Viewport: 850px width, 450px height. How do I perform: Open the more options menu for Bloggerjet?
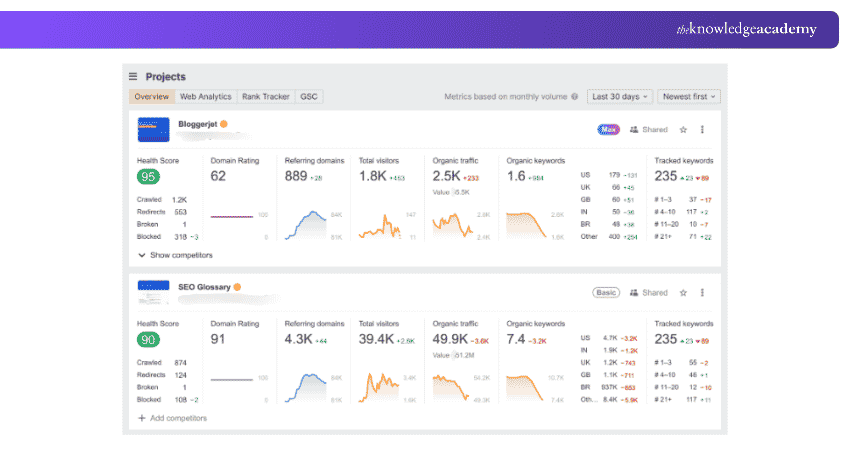(702, 130)
